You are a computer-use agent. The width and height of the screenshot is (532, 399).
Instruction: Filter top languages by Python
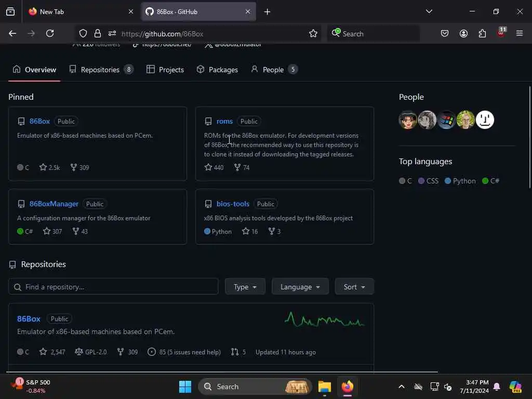pyautogui.click(x=460, y=181)
